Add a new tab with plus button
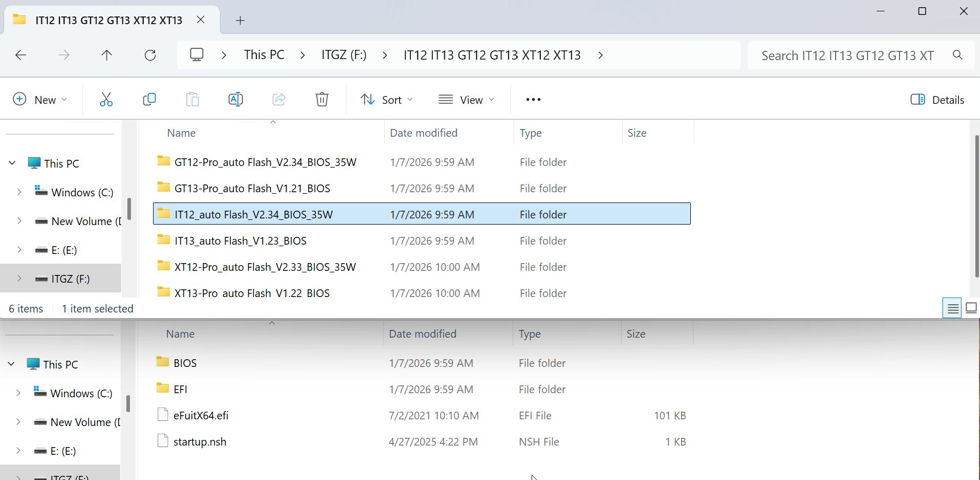Image resolution: width=980 pixels, height=480 pixels. (240, 21)
